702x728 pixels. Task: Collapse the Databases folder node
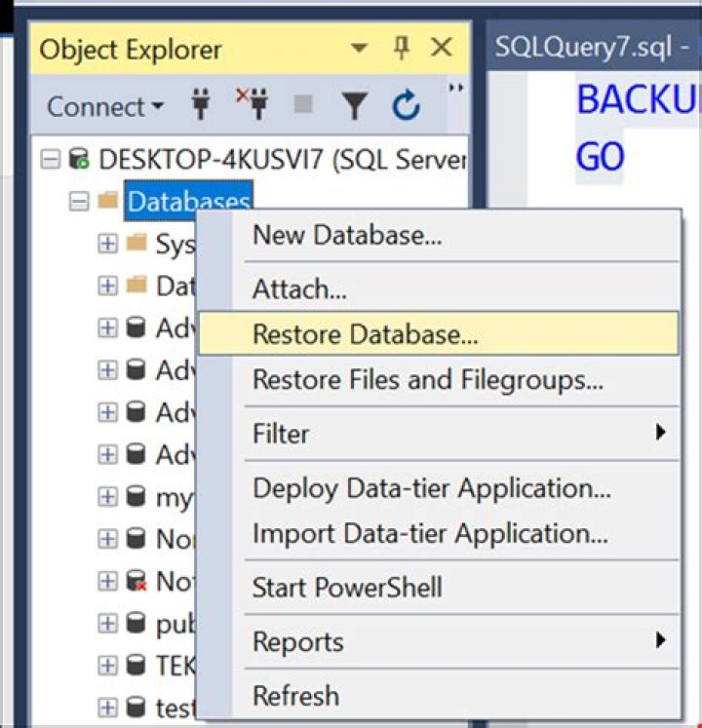coord(79,202)
